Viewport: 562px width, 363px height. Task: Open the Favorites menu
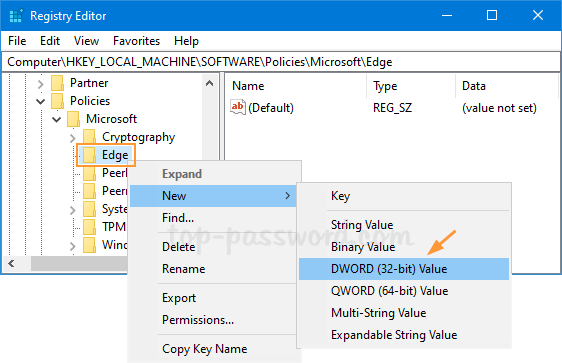pos(136,41)
